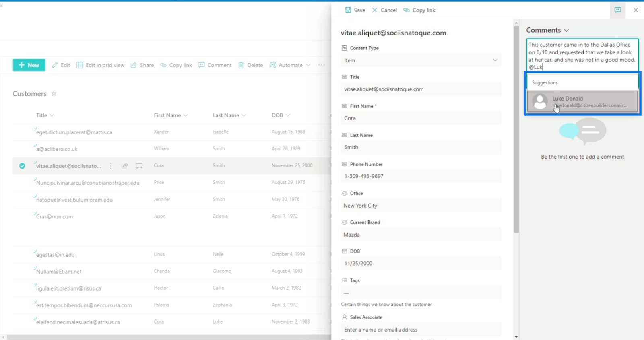Click the Automate flow icon

pos(272,65)
